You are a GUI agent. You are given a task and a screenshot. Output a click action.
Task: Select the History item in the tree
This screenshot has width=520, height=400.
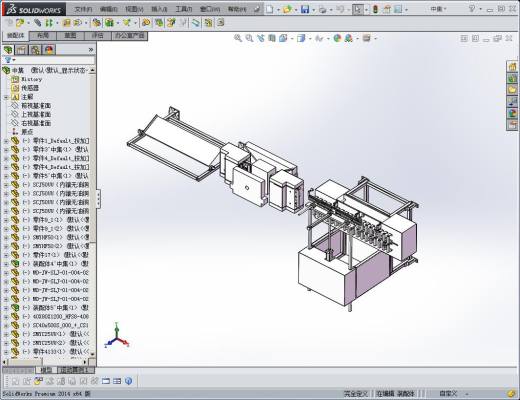tap(32, 79)
